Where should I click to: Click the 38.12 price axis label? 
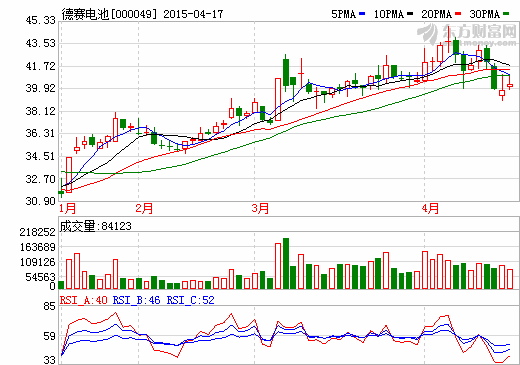(40, 111)
